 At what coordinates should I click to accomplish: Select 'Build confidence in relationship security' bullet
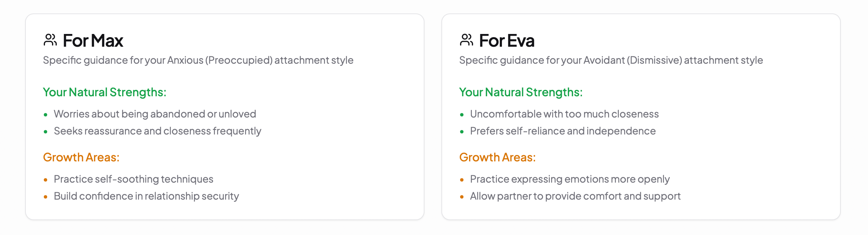click(x=146, y=196)
